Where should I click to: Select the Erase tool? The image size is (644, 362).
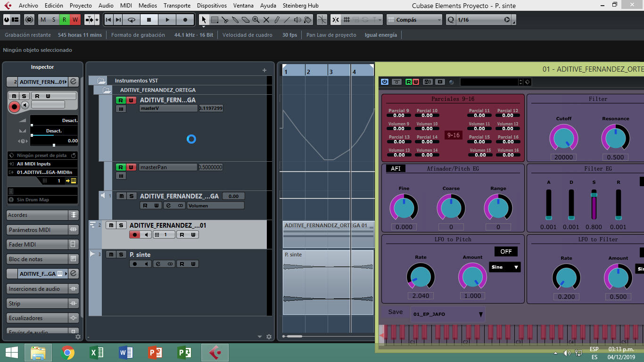246,20
